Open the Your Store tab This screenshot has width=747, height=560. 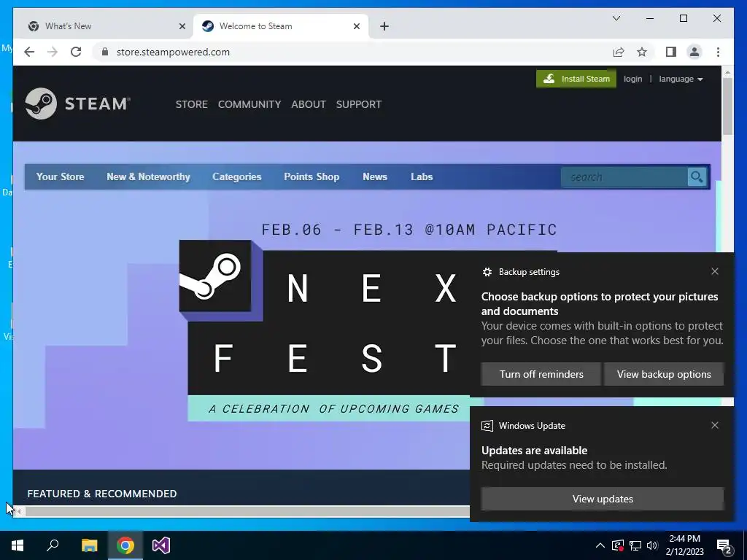(x=60, y=176)
